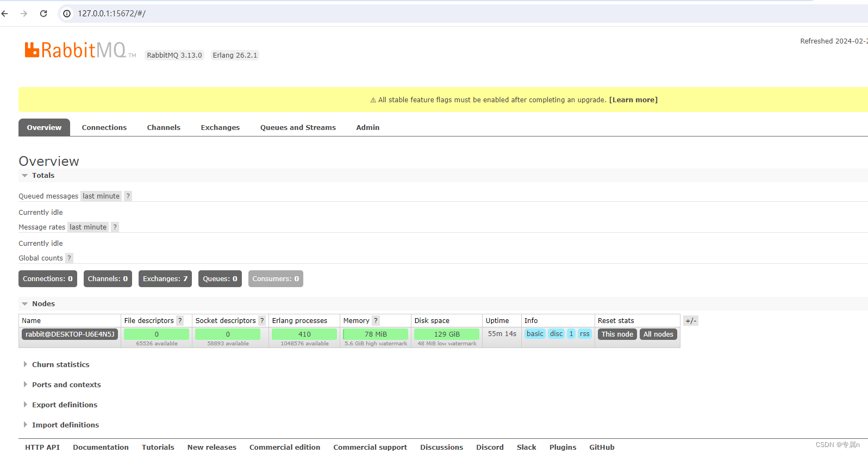Screen dimensions: 868x453
Task: Change Queued messages range from last minute
Action: (x=101, y=196)
